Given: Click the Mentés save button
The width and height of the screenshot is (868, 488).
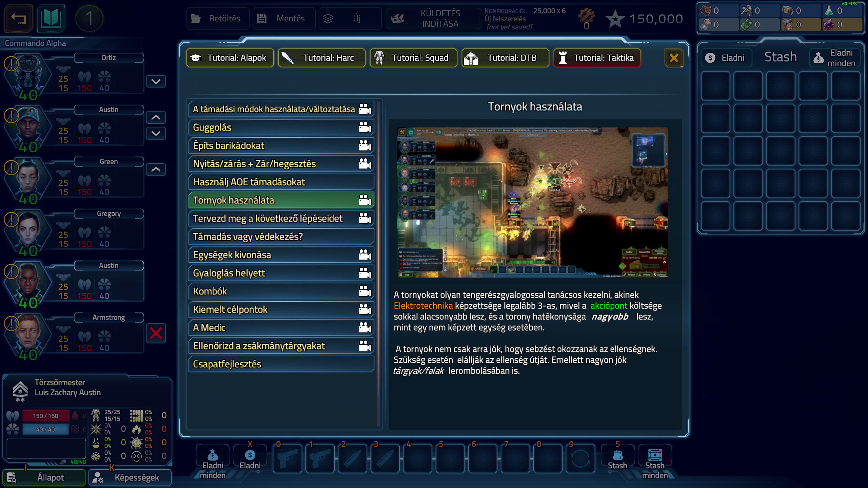Looking at the screenshot, I should (283, 18).
